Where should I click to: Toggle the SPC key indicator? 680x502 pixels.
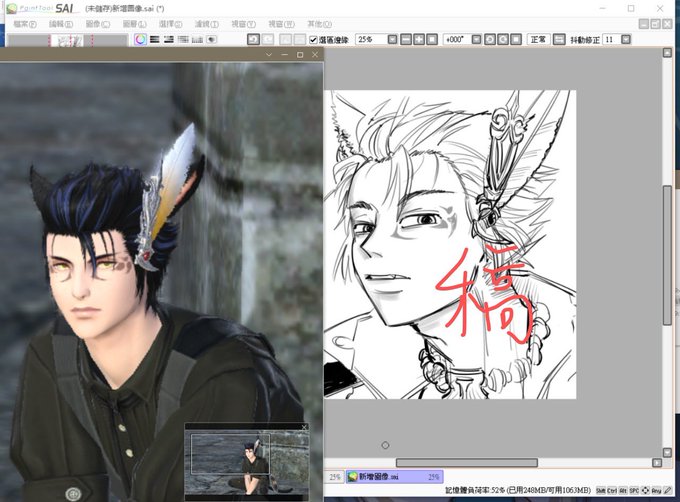[634, 490]
